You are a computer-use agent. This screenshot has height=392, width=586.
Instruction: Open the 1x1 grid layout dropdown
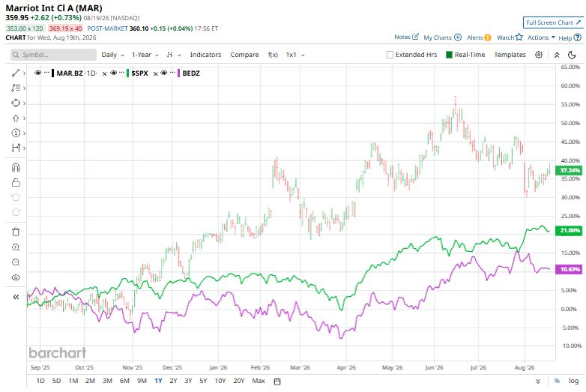[x=295, y=55]
